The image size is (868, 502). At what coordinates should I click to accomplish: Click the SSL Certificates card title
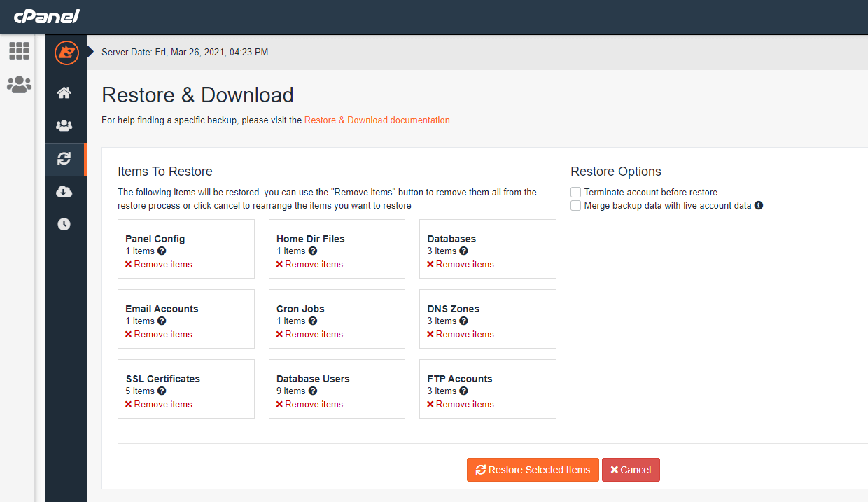[x=163, y=379]
